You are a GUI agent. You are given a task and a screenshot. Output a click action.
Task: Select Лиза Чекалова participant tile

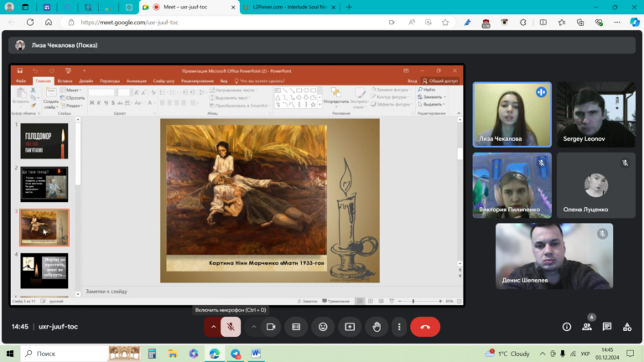(512, 115)
